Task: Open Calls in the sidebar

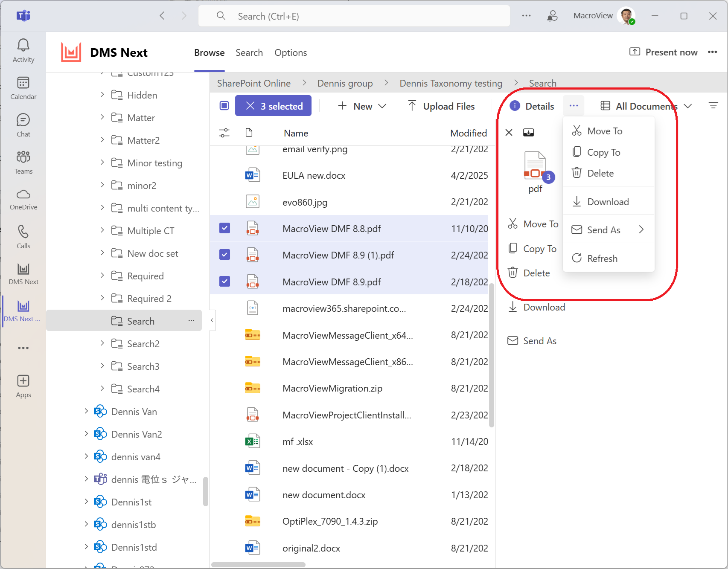Action: (23, 237)
